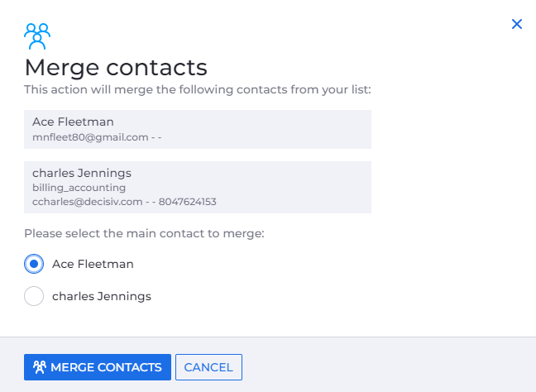This screenshot has width=536, height=392.
Task: Cancel the merge operation
Action: (x=208, y=367)
